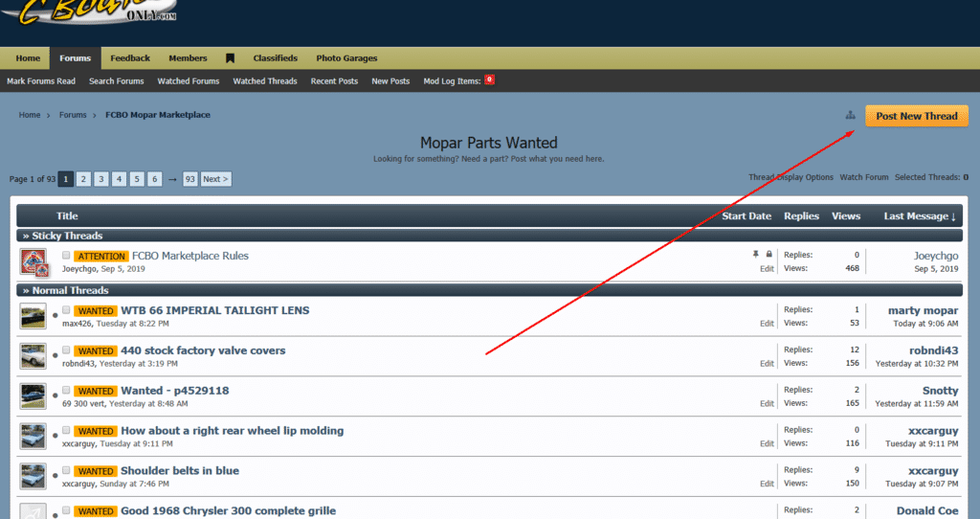The width and height of the screenshot is (980, 519).
Task: Click Edit on the Wanted - p4529118 row
Action: 767,404
